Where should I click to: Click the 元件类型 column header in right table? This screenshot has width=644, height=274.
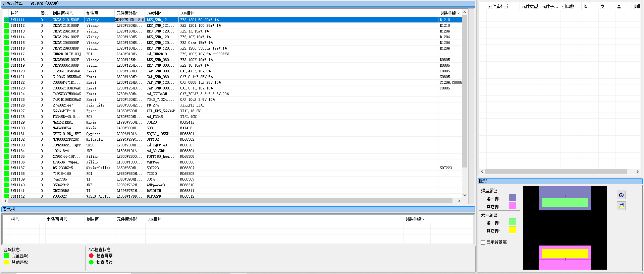530,6
